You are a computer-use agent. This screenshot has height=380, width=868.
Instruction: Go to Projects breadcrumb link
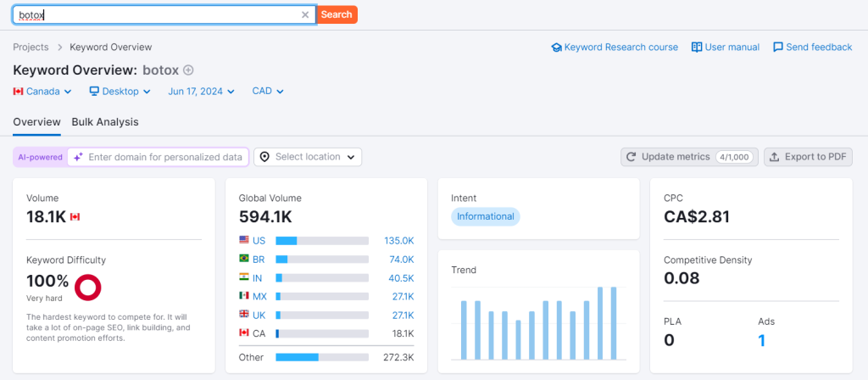31,47
